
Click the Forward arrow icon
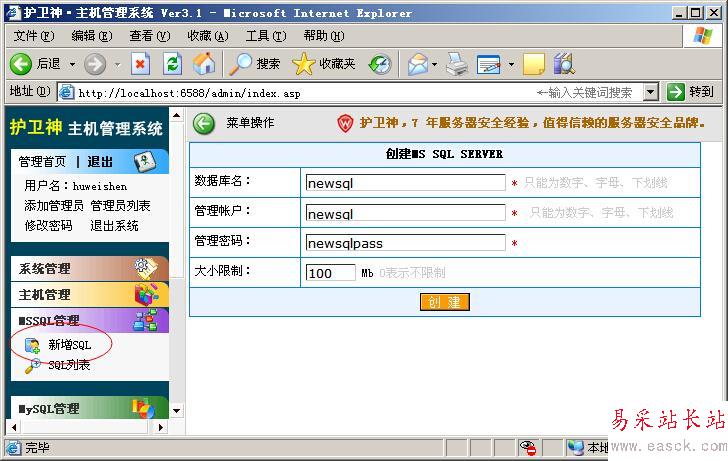click(95, 64)
